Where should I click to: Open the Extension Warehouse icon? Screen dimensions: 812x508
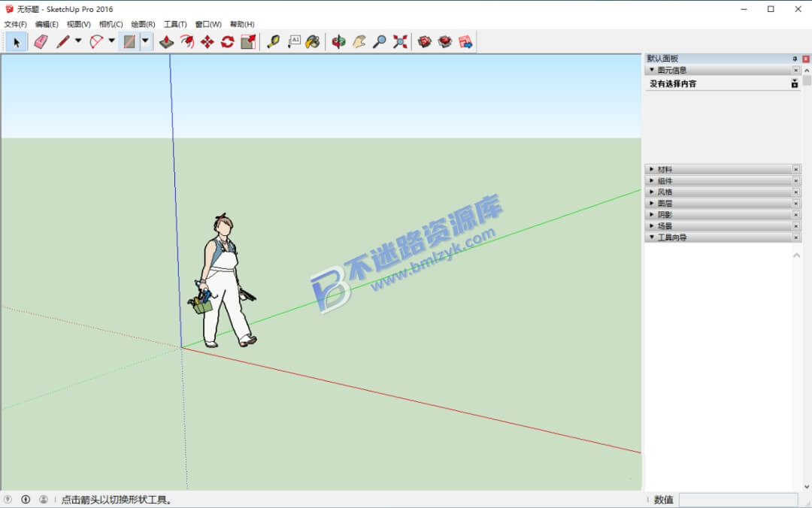[445, 42]
